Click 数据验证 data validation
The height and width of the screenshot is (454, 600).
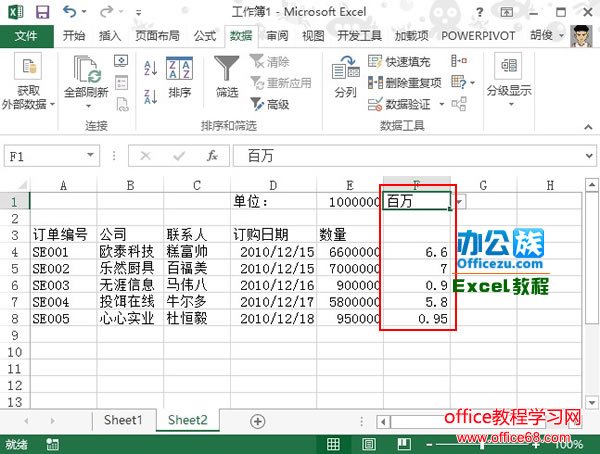[x=399, y=104]
